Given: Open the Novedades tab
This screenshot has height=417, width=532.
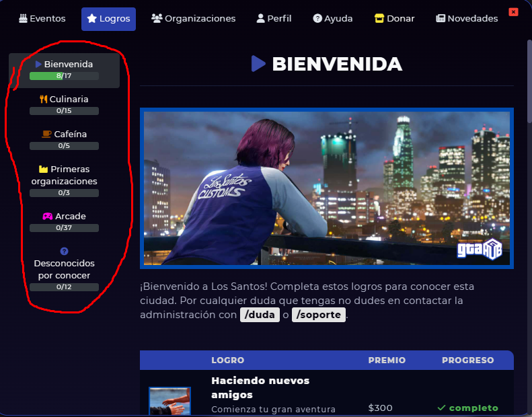Looking at the screenshot, I should (x=467, y=19).
